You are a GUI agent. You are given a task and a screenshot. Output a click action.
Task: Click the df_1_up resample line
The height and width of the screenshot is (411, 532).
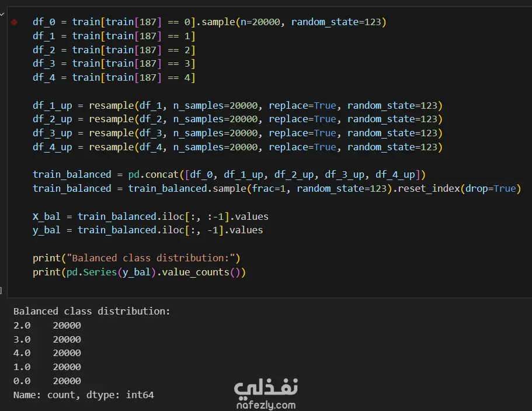click(237, 106)
